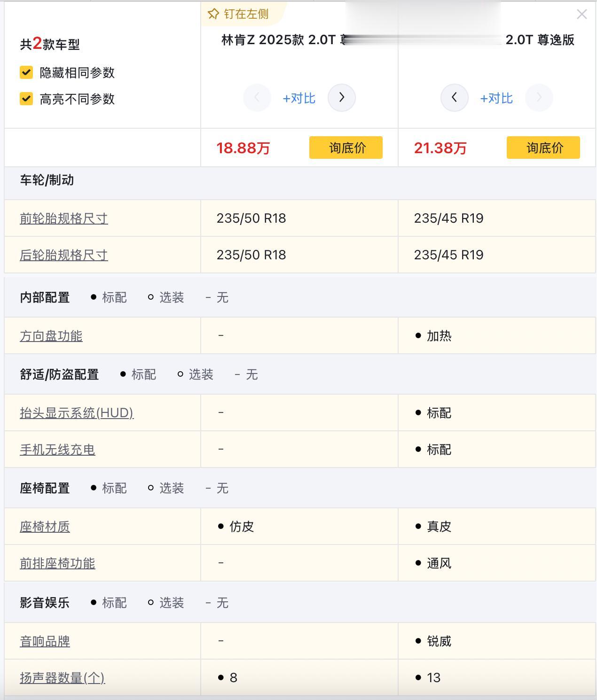Click next arrow for the 21.38万 model

[539, 98]
